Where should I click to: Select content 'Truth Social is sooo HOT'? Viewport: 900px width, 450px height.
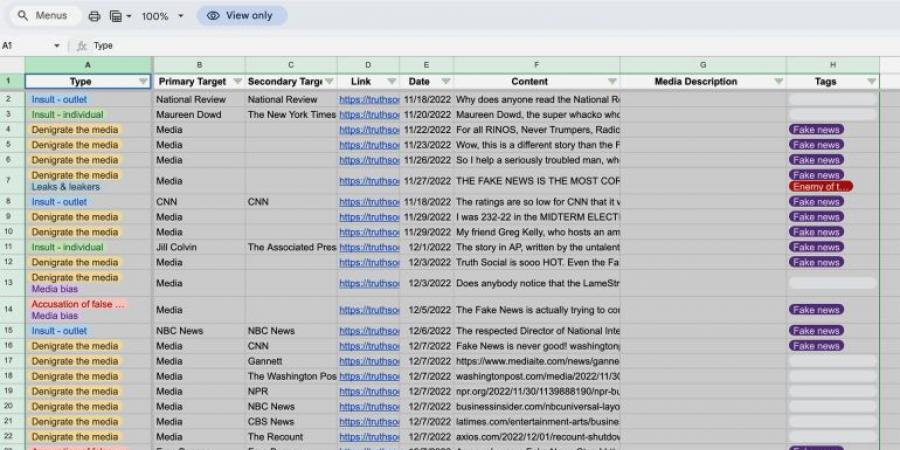tap(537, 262)
